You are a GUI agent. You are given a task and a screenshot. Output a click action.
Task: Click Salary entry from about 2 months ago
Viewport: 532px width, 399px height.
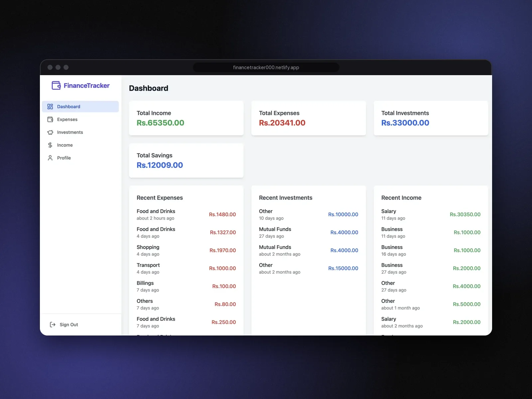pyautogui.click(x=431, y=322)
